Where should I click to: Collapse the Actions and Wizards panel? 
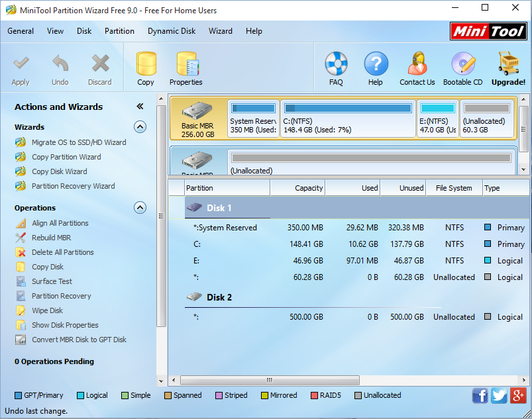pyautogui.click(x=140, y=107)
